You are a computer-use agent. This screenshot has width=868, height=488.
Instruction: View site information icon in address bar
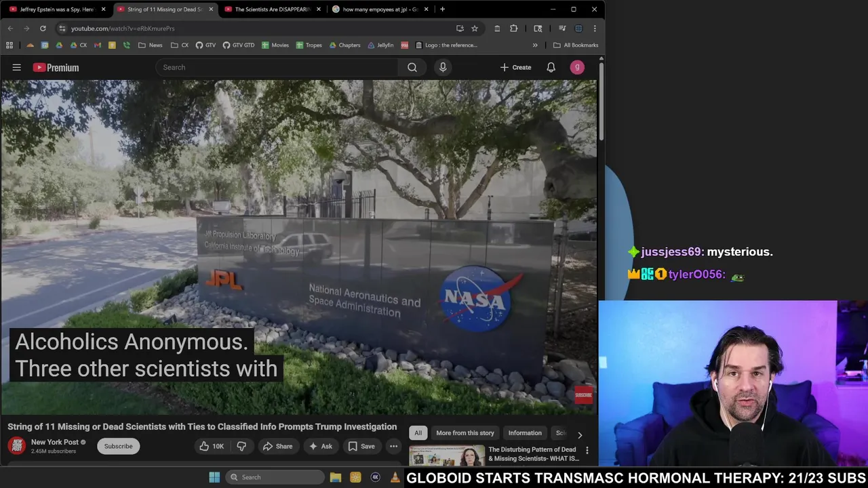tap(62, 28)
